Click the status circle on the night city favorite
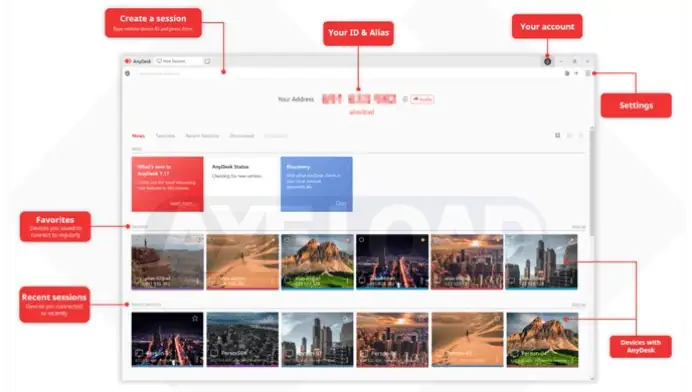 click(x=362, y=240)
